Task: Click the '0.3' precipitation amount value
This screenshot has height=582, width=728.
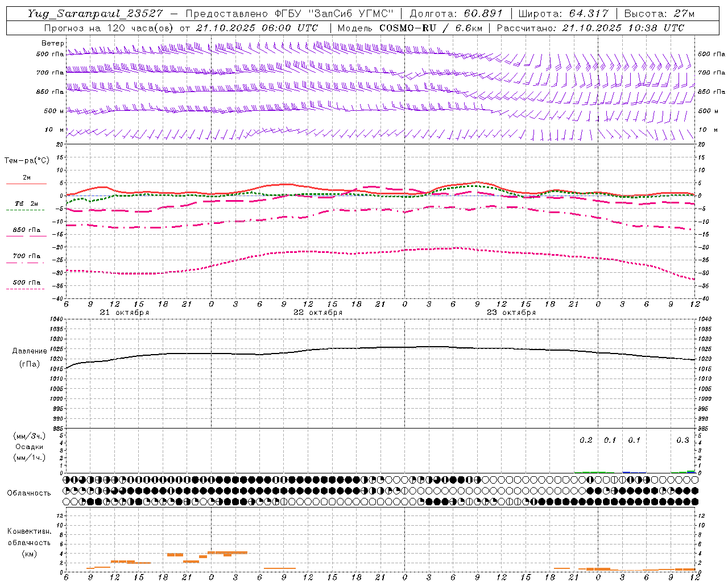Action: click(682, 440)
